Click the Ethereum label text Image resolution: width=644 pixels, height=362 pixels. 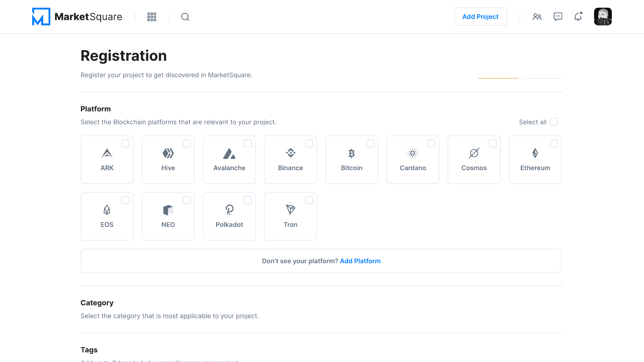(x=535, y=168)
